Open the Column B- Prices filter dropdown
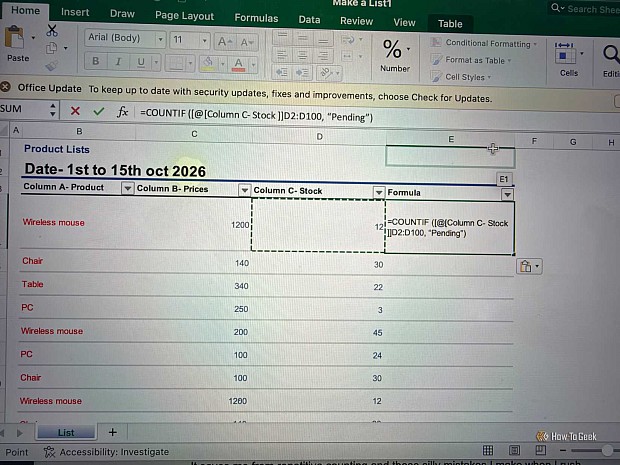Image resolution: width=620 pixels, height=465 pixels. pyautogui.click(x=244, y=191)
